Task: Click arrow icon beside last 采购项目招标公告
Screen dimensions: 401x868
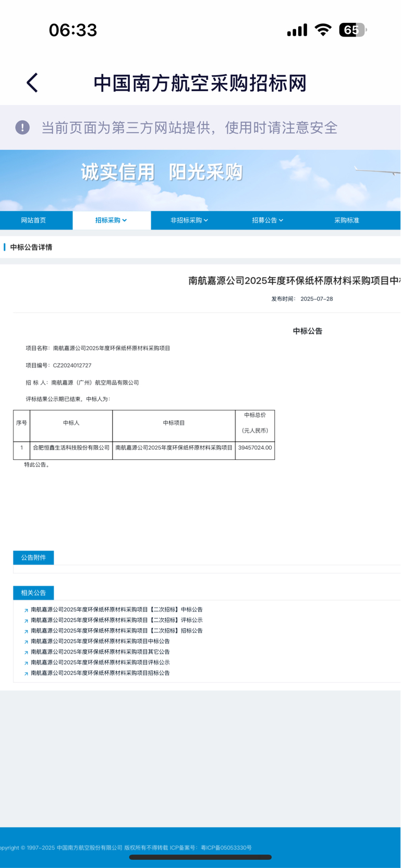Action: (26, 674)
